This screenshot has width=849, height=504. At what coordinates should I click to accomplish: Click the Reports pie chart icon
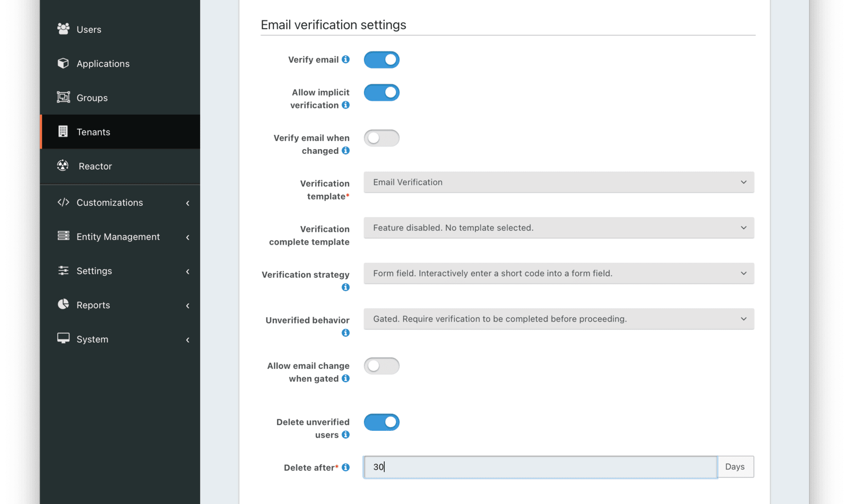coord(63,304)
